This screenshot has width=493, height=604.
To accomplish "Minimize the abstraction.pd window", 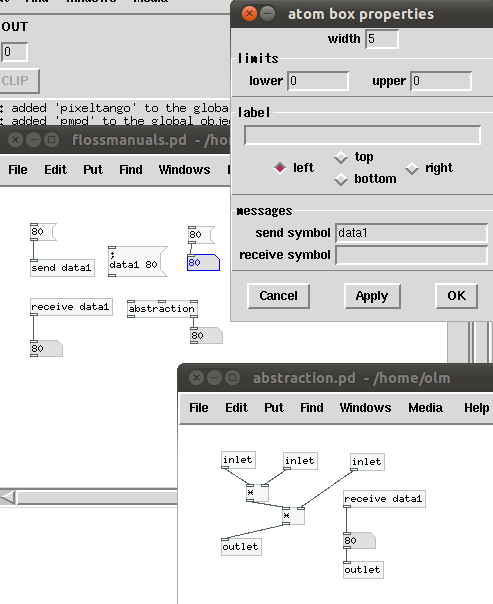I will pyautogui.click(x=215, y=378).
